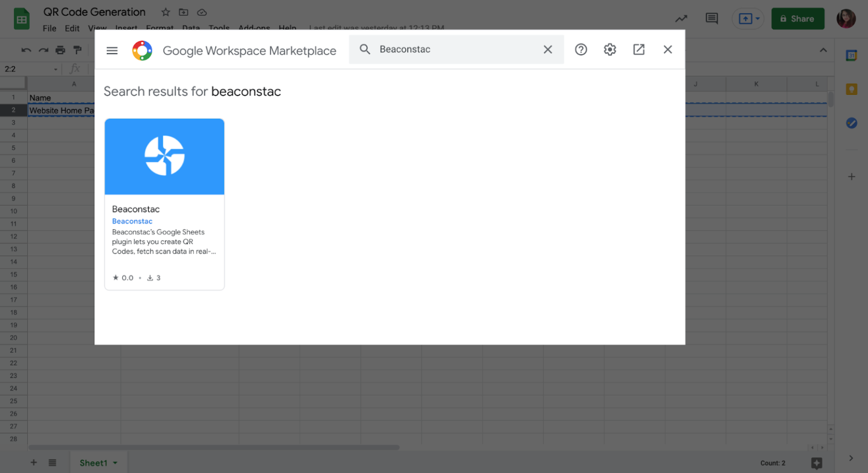Open the Beaconstac developer link
Viewport: 868px width, 473px height.
coord(132,221)
